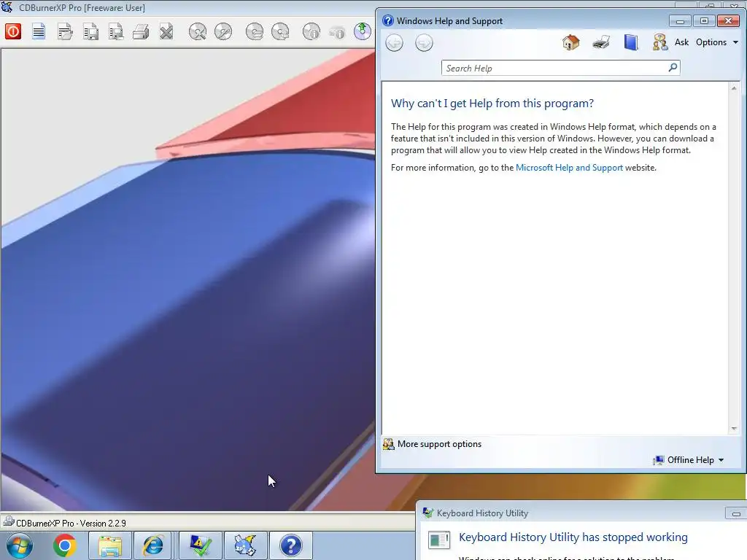Open the Windows Start orb
The height and width of the screenshot is (560, 747).
click(x=20, y=545)
